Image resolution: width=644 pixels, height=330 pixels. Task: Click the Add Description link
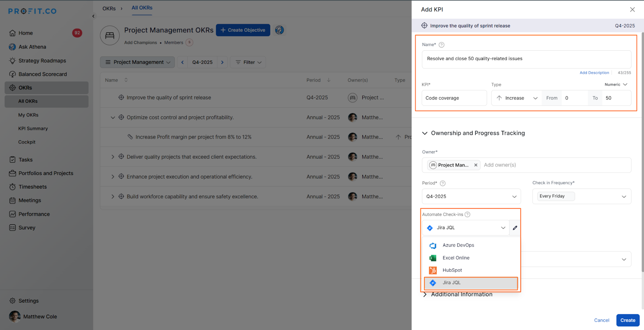(x=594, y=73)
